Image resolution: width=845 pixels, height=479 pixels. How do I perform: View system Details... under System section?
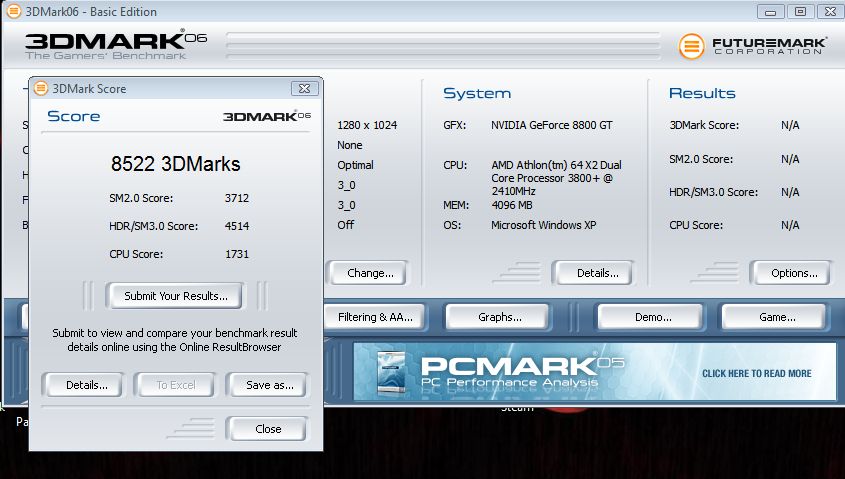(597, 273)
